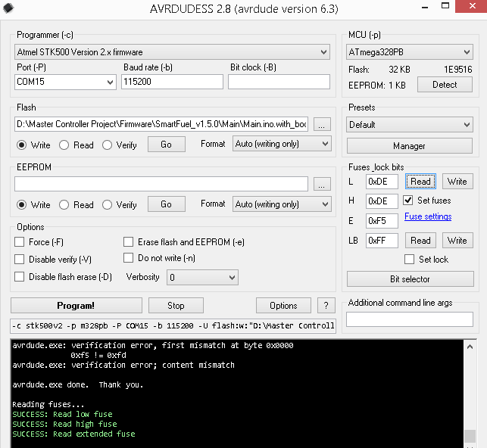Click the Detect MCU button
The image size is (487, 448).
(x=445, y=85)
